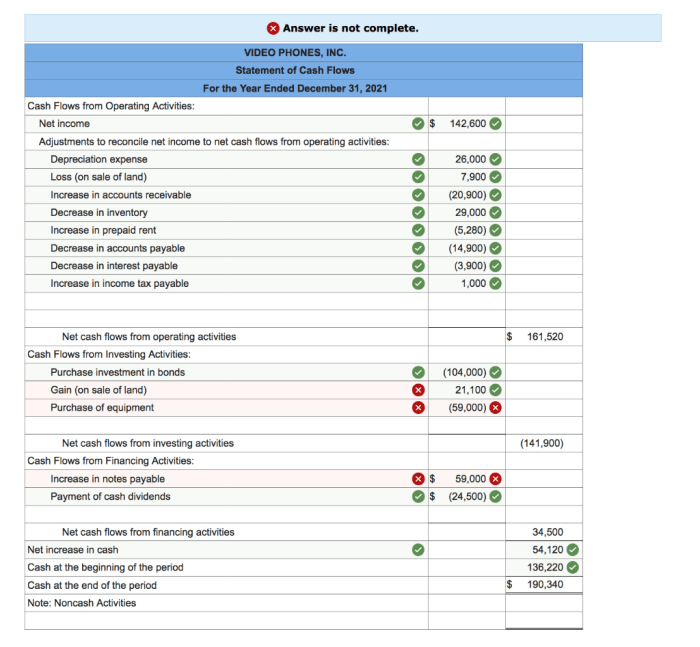Viewport: 700px width, 647px height.
Task: Click 'Net cash flows from operating activities' label
Action: pos(149,337)
